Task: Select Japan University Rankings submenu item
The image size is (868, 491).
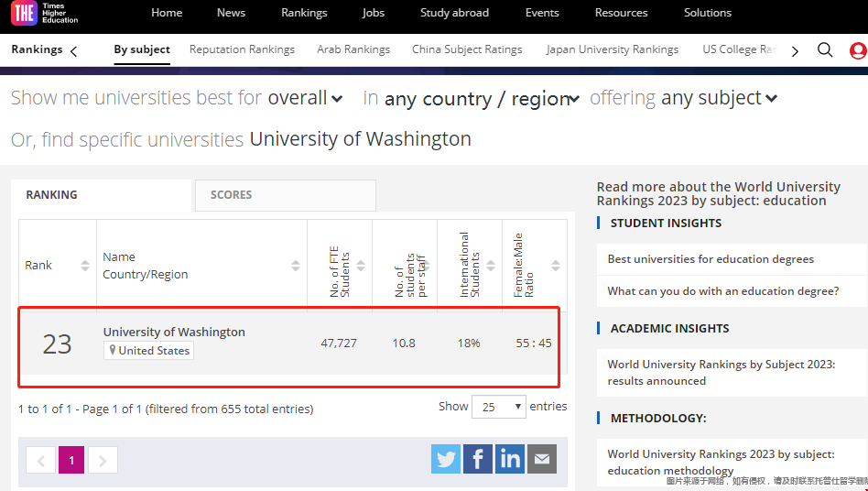Action: pos(612,49)
